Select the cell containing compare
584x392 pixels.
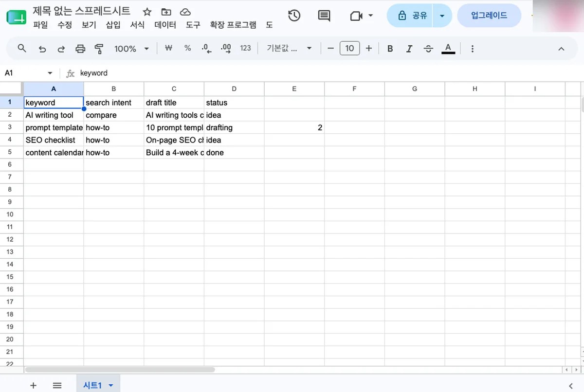tap(114, 115)
